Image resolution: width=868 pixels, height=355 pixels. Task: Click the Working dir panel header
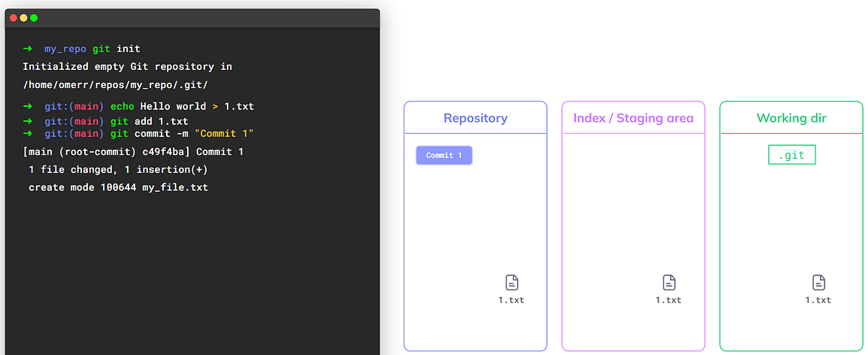tap(791, 118)
